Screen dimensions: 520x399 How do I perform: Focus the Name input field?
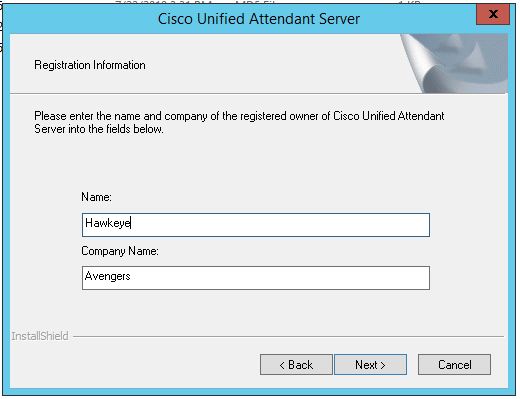click(256, 225)
